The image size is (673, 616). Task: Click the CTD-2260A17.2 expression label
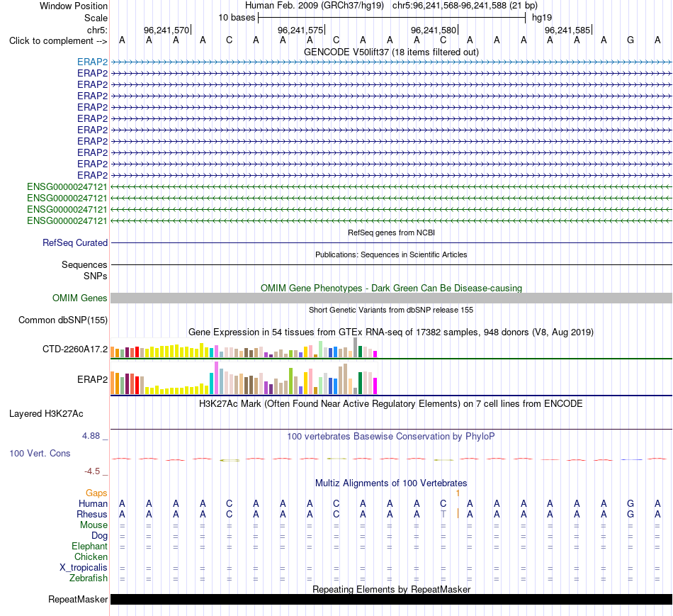tap(75, 349)
